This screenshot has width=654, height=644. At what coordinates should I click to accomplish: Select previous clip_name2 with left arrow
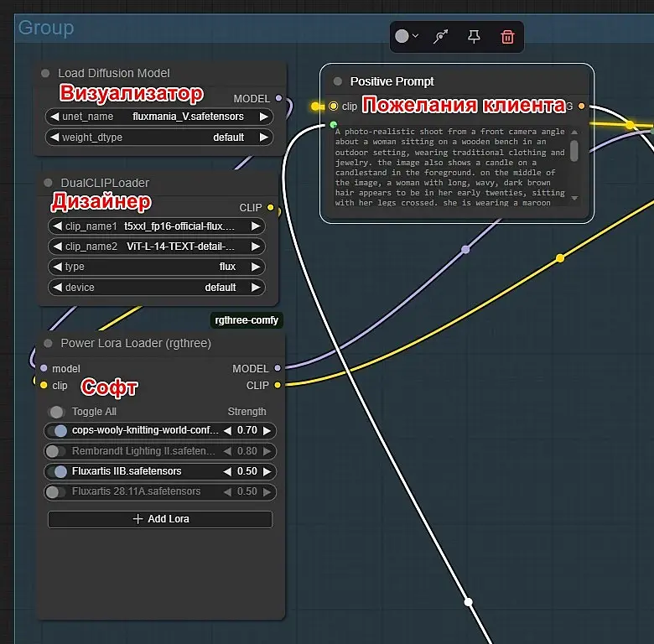click(58, 247)
